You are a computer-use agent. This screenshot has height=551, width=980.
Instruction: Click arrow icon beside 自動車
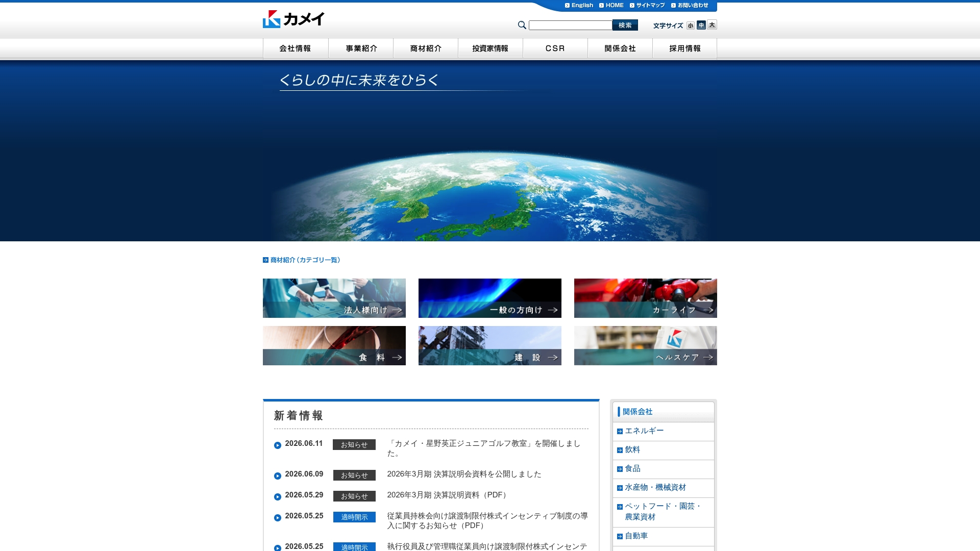[x=620, y=537]
